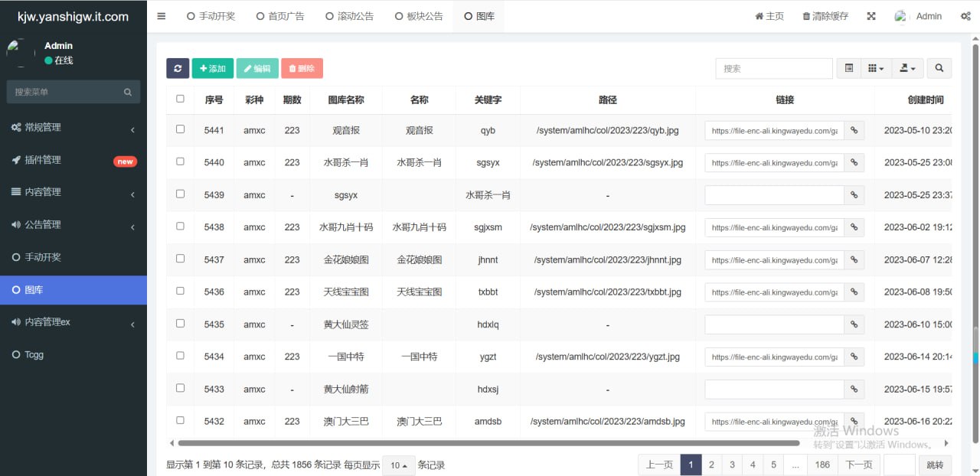This screenshot has height=476, width=980.
Task: Go to page 2 in pagination
Action: [711, 465]
